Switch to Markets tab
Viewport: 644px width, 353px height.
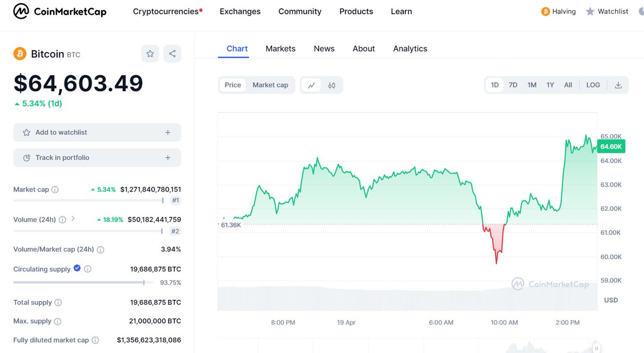(281, 49)
